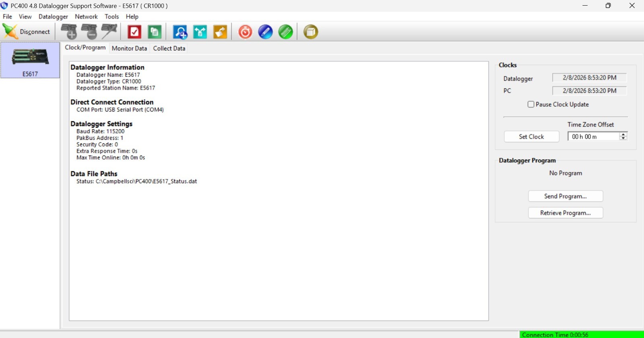Click the gold cube toolbar icon
This screenshot has width=644, height=338.
pyautogui.click(x=311, y=32)
